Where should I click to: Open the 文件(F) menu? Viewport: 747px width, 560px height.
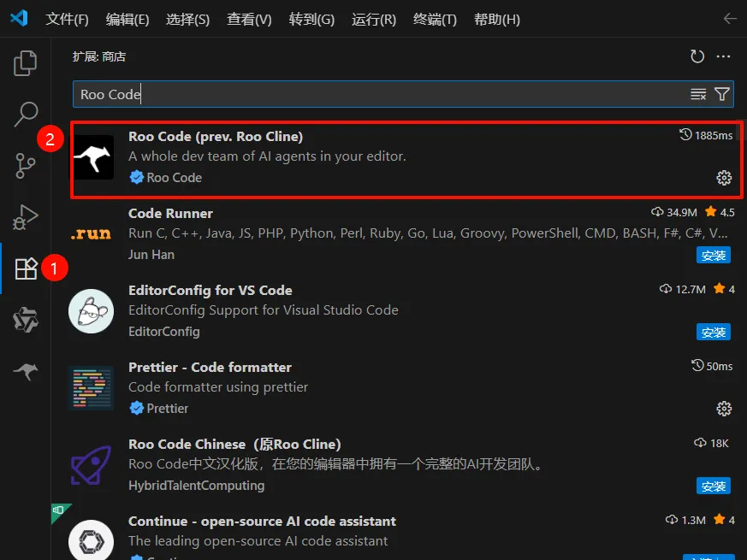tap(67, 20)
